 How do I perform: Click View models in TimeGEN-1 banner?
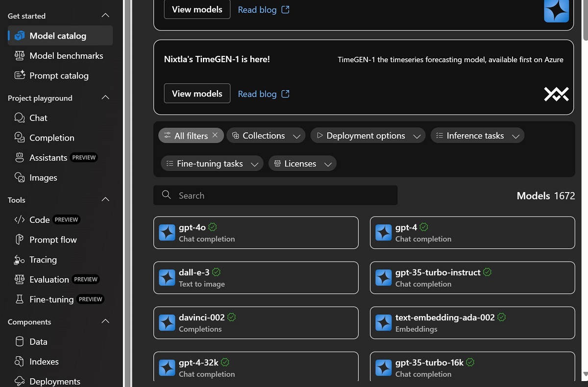point(197,94)
